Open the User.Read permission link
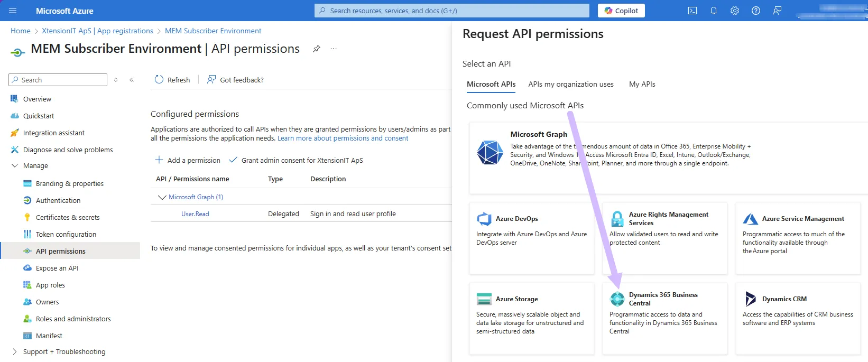868x362 pixels. (195, 214)
